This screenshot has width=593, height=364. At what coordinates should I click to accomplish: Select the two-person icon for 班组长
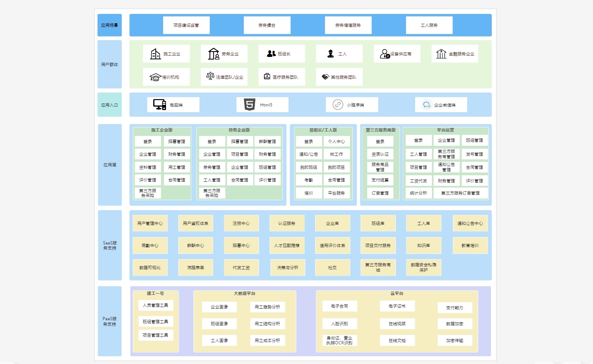pos(271,54)
